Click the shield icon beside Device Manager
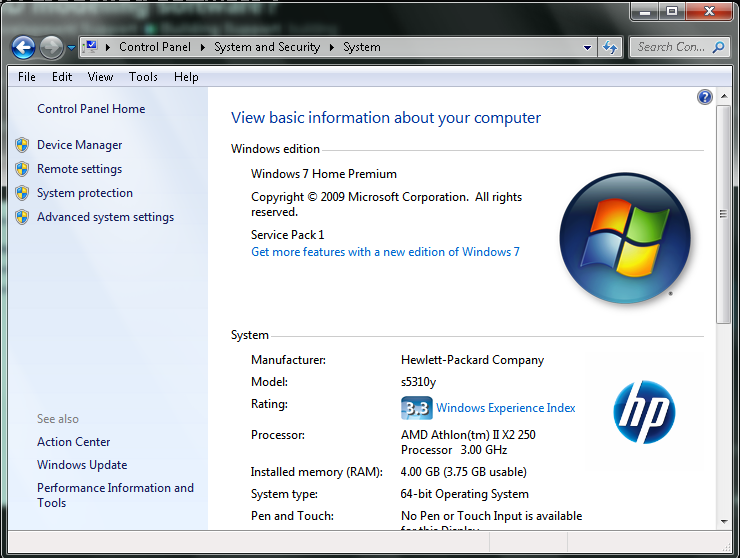Screen dimensions: 740x558 22,145
